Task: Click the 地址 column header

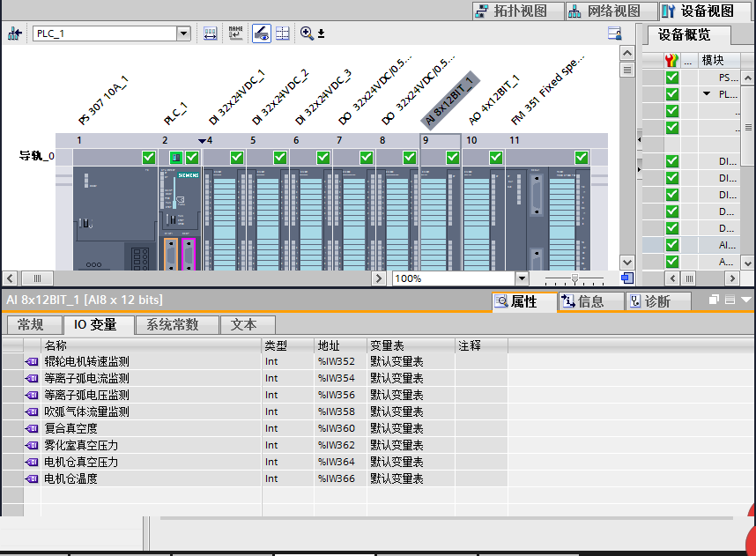Action: coord(340,345)
